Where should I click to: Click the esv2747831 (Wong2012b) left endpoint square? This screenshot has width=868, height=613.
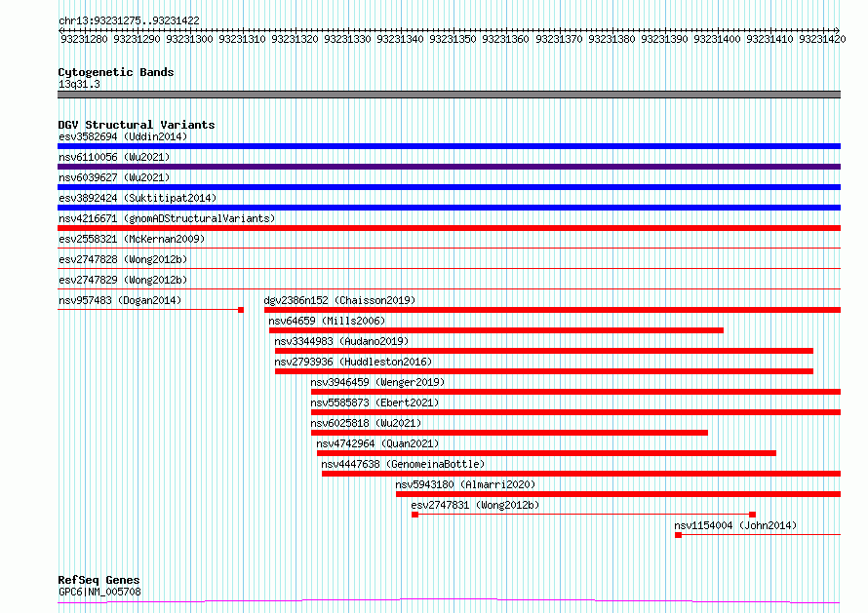click(415, 515)
